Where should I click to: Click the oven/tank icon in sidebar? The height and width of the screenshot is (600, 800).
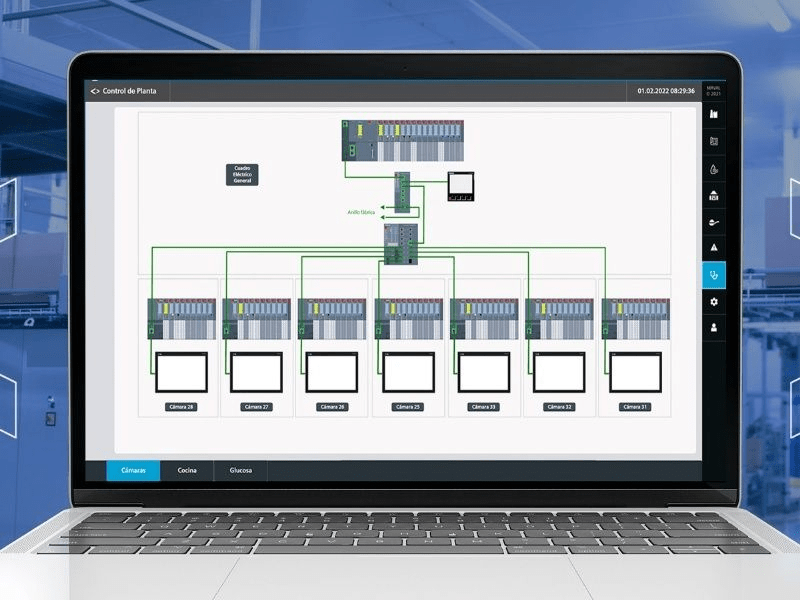click(714, 196)
